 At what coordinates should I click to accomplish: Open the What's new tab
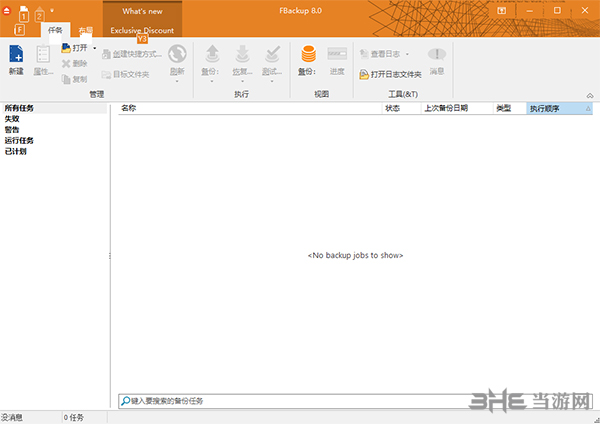pyautogui.click(x=142, y=11)
